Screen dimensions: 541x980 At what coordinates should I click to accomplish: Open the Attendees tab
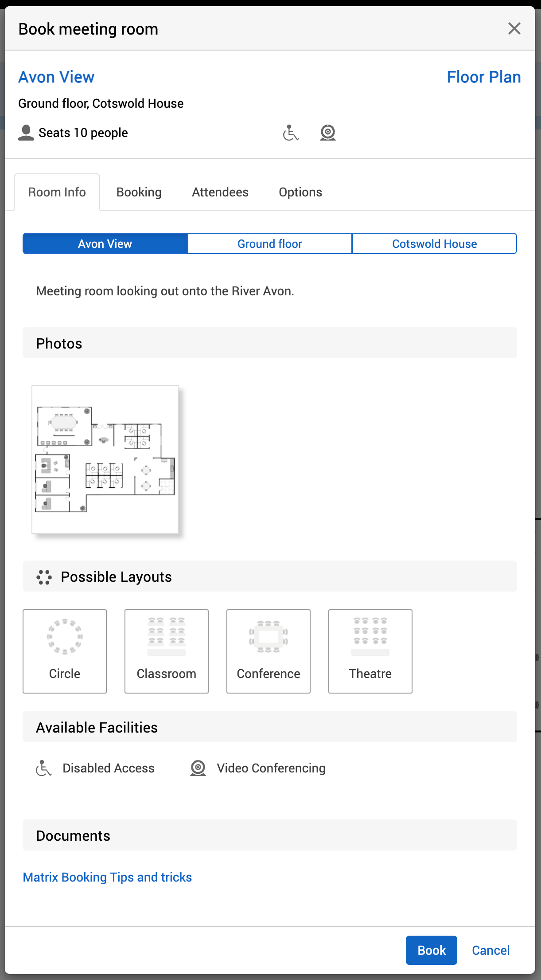(220, 192)
